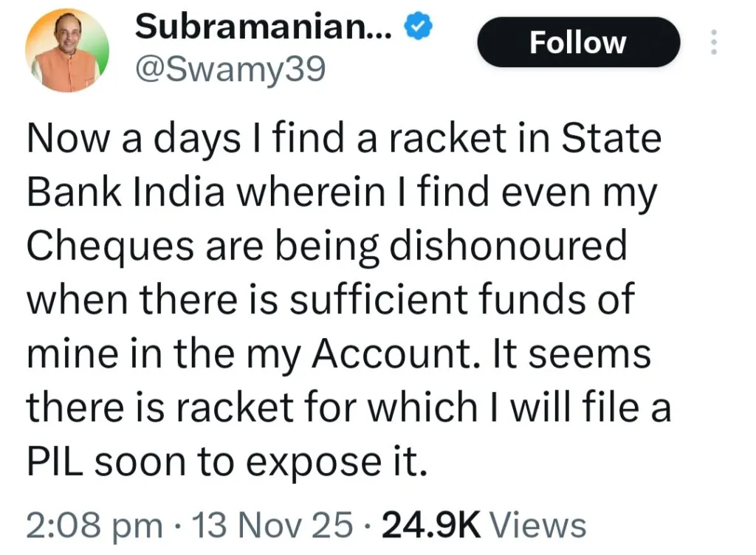The image size is (756, 555).
Task: Open the more options three-dot menu
Action: point(713,43)
